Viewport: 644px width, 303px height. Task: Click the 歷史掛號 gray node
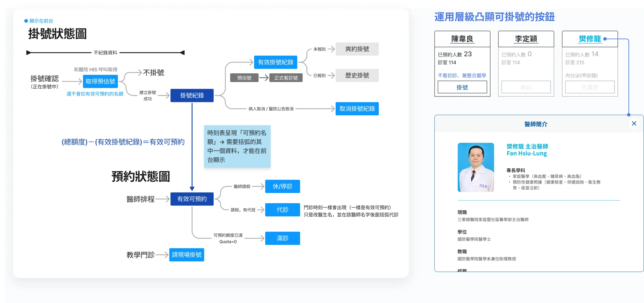click(357, 75)
